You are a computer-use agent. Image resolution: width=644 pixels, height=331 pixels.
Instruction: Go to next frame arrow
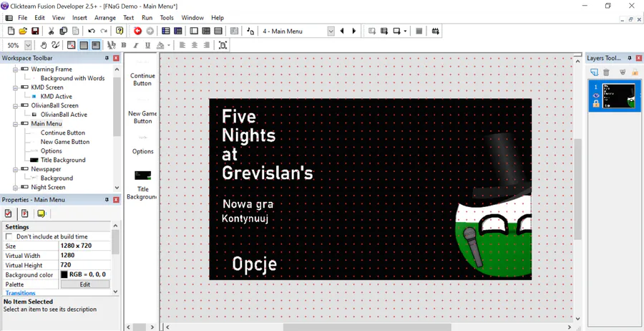(x=354, y=31)
